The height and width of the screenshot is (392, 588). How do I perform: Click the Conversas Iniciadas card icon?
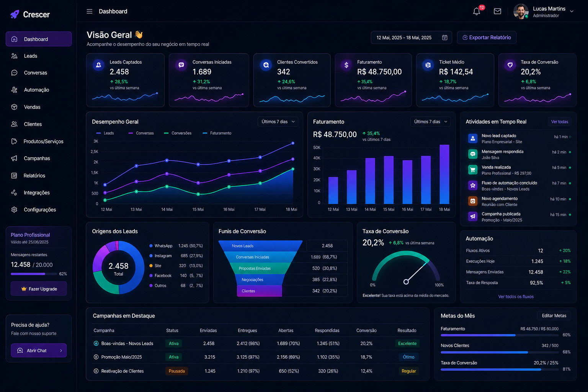(181, 65)
